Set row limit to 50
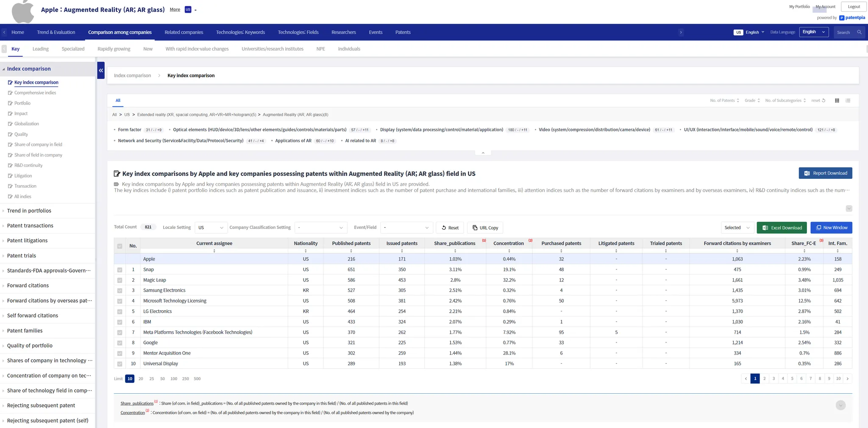Viewport: 868px width, 428px height. 162,379
